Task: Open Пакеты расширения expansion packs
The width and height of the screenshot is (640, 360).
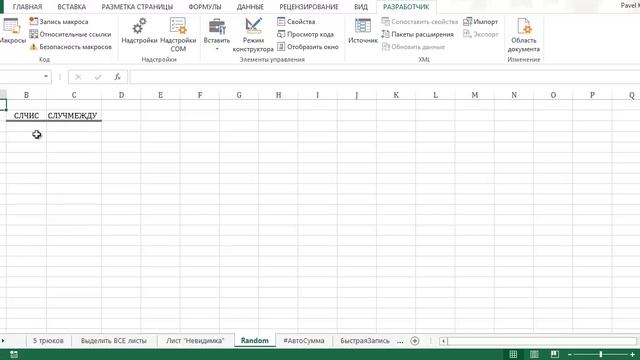Action: tap(418, 34)
